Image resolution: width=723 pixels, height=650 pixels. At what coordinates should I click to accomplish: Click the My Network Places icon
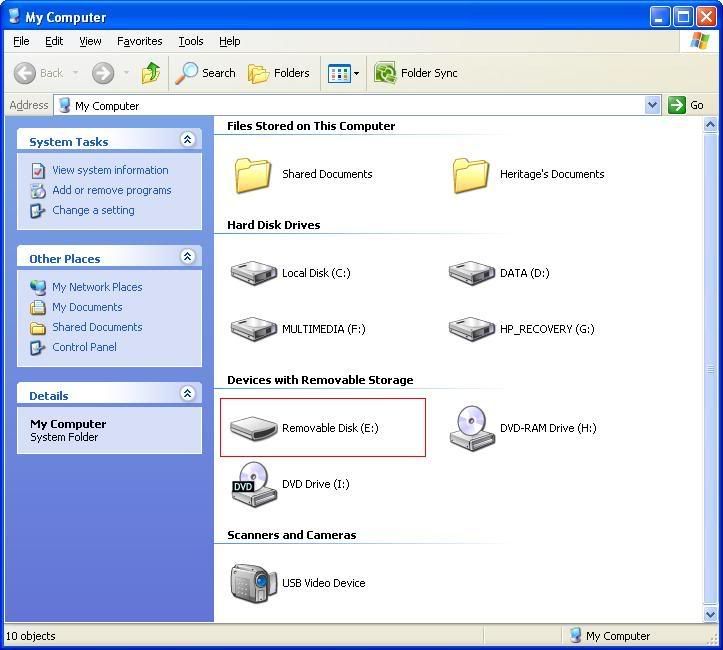click(38, 287)
